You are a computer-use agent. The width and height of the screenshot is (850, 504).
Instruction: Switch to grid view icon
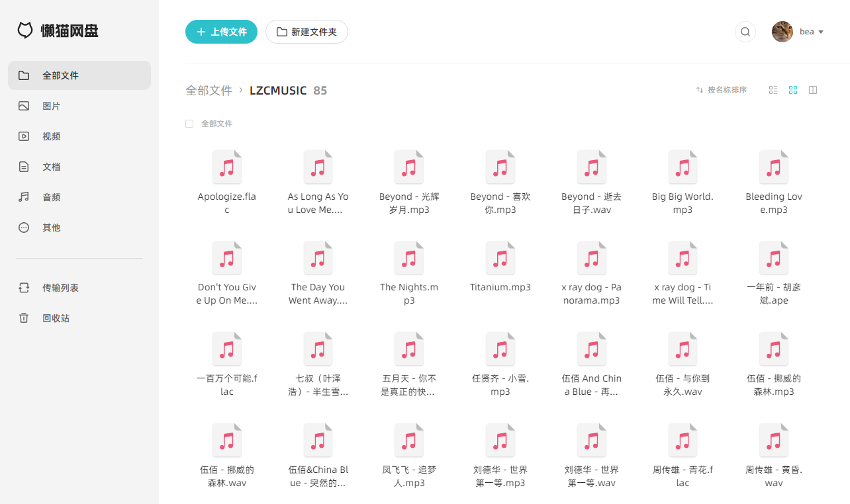tap(793, 90)
